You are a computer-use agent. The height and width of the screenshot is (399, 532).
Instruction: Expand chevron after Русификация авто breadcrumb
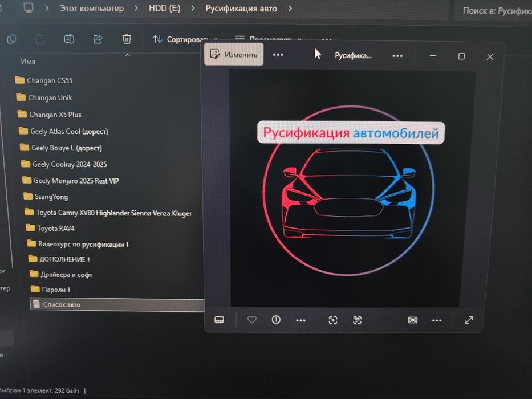click(290, 9)
